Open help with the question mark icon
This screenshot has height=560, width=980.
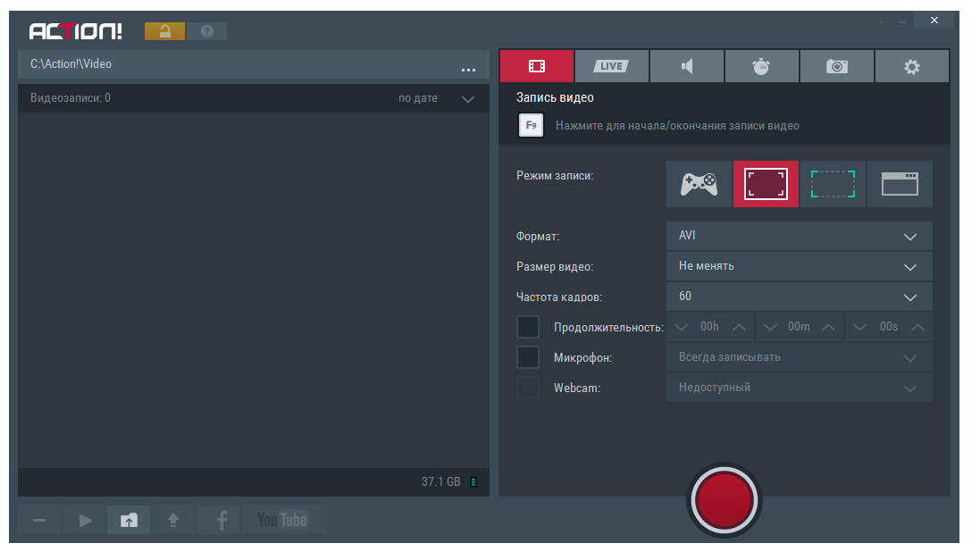pos(206,32)
